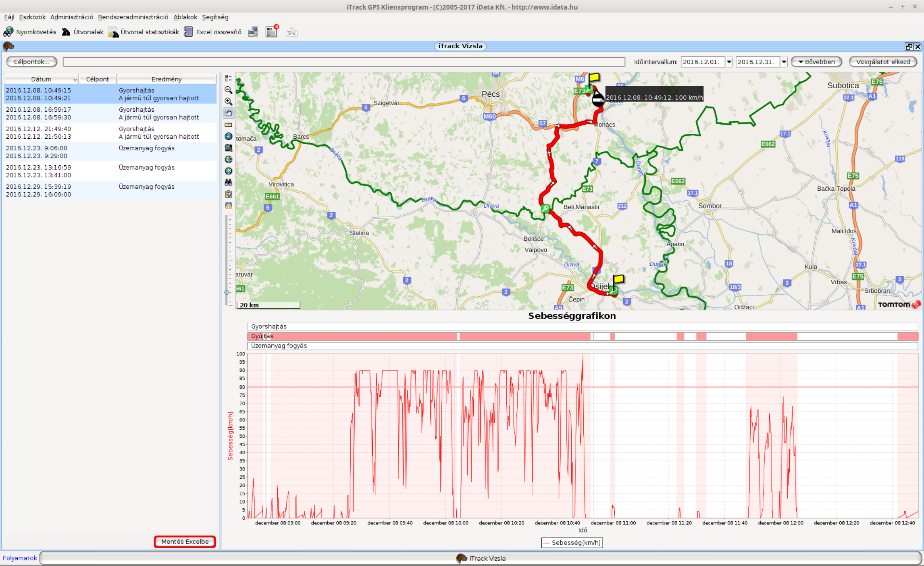Open Nyomkövetés tracking view
Screen dimensions: 924x566
[x=30, y=32]
